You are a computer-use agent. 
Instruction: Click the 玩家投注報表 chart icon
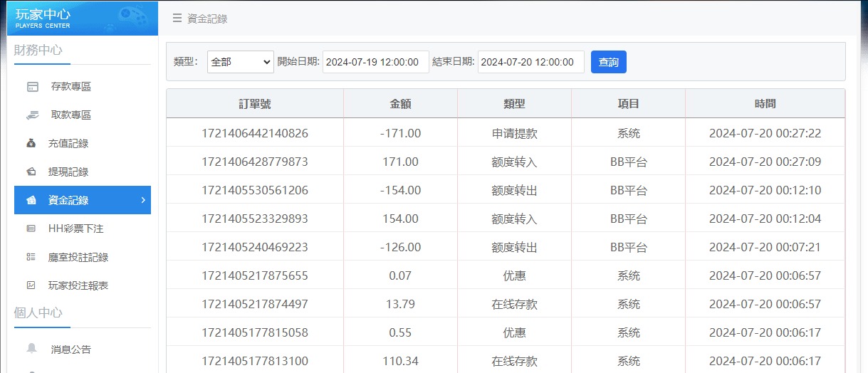[31, 285]
